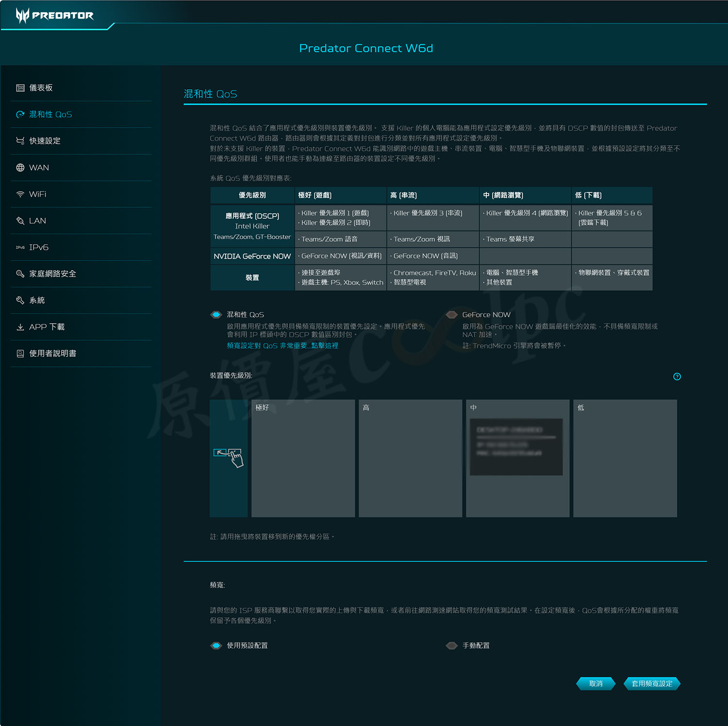Viewport: 728px width, 726px height.
Task: Click the 使用者說明書 manual icon
Action: 20,354
